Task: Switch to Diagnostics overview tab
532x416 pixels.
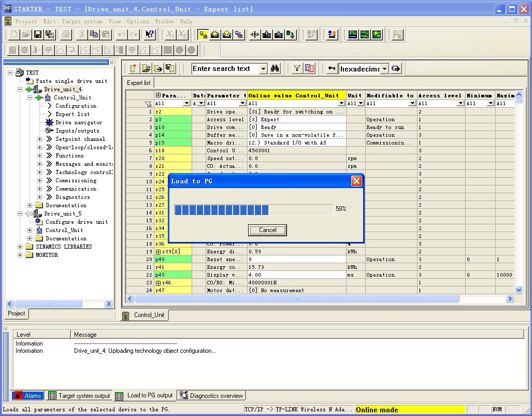Action: tap(211, 396)
